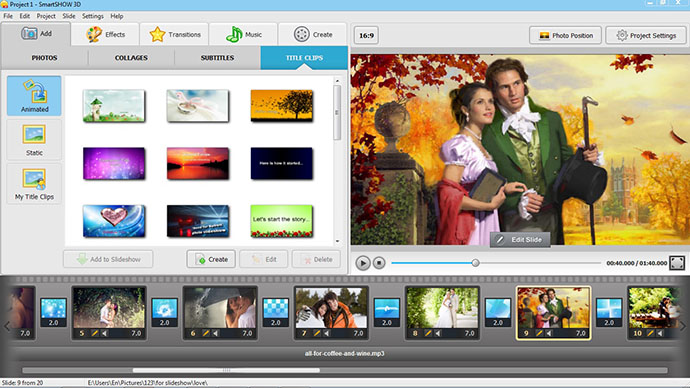This screenshot has height=388, width=690.
Task: Open the Edit menu
Action: (x=25, y=16)
